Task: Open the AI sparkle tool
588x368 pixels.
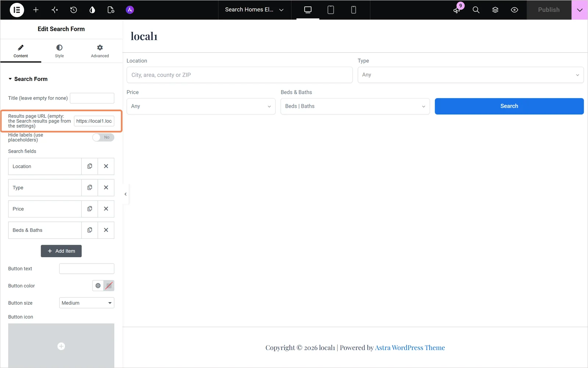Action: (55, 10)
